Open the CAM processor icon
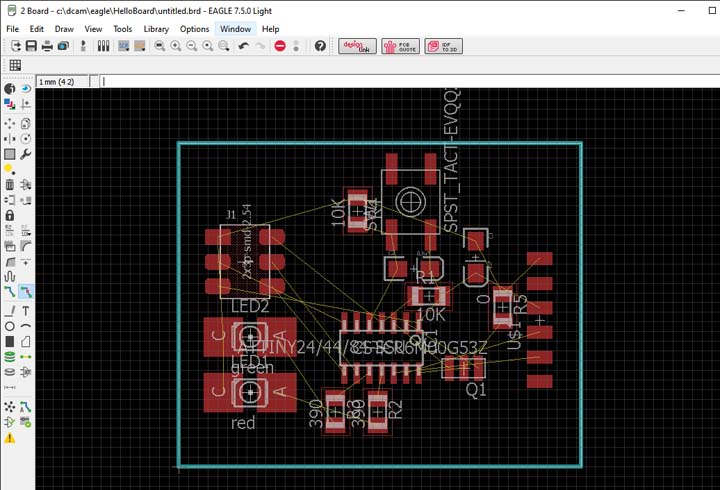This screenshot has width=720, height=490. pos(63,46)
